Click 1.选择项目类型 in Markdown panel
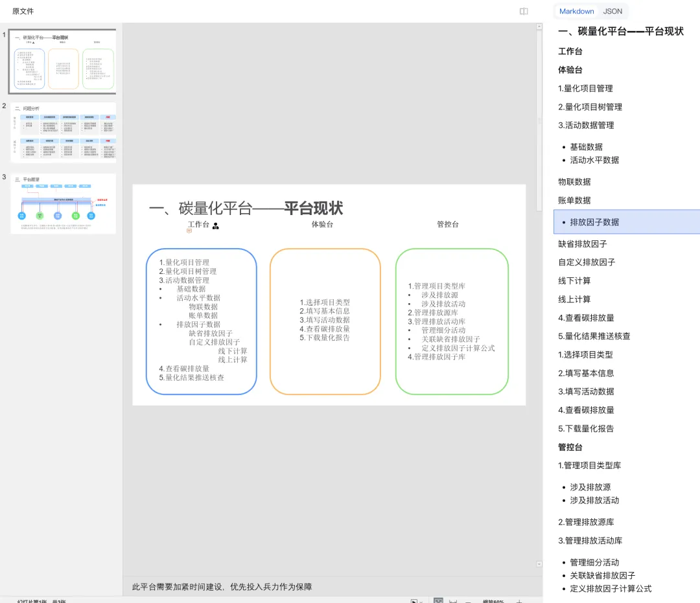Image resolution: width=700 pixels, height=603 pixels. [x=585, y=354]
